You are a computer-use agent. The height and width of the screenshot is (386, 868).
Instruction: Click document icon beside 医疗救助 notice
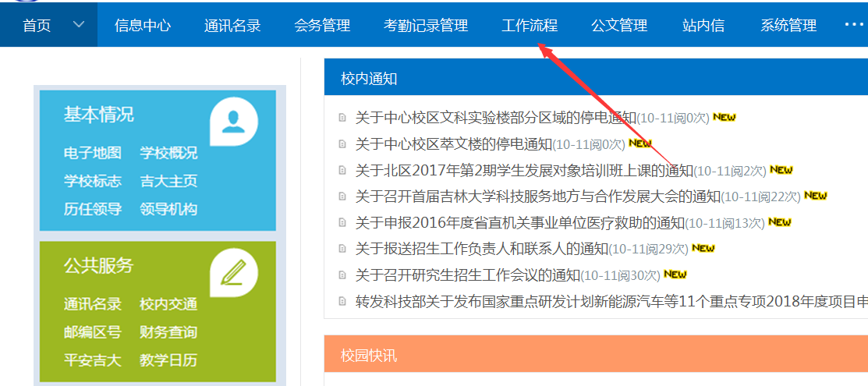click(x=342, y=223)
